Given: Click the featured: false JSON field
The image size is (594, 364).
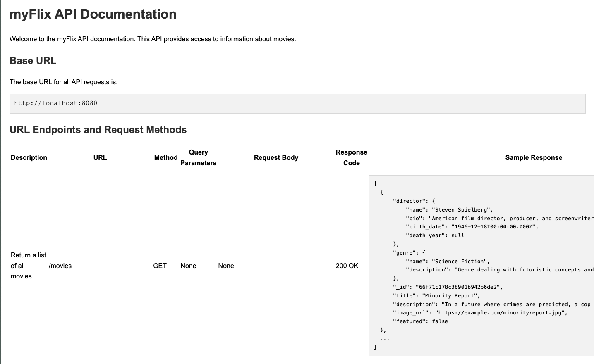Looking at the screenshot, I should coord(419,321).
